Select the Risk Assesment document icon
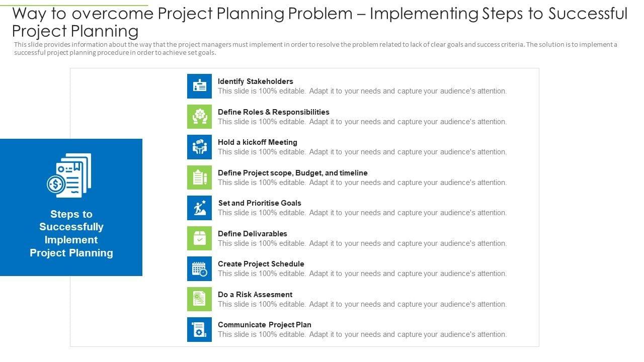Viewport: 644px width, 362px height. [199, 299]
